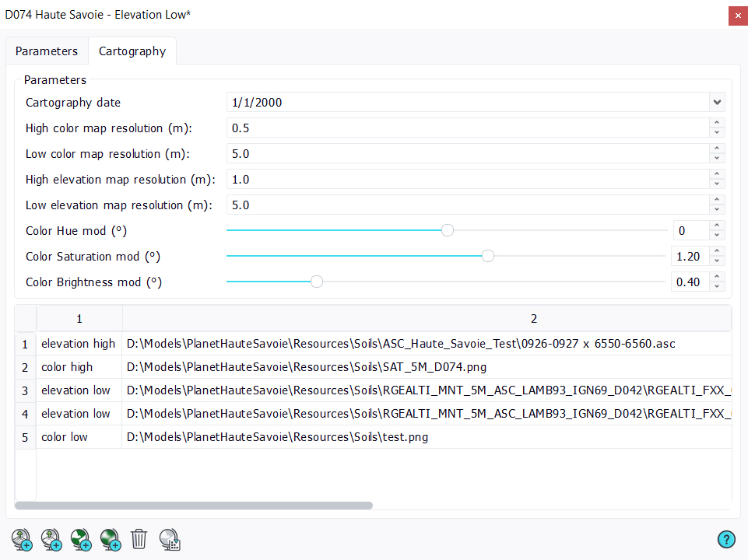
Task: Click the Color Hue mod slider handle
Action: (448, 230)
